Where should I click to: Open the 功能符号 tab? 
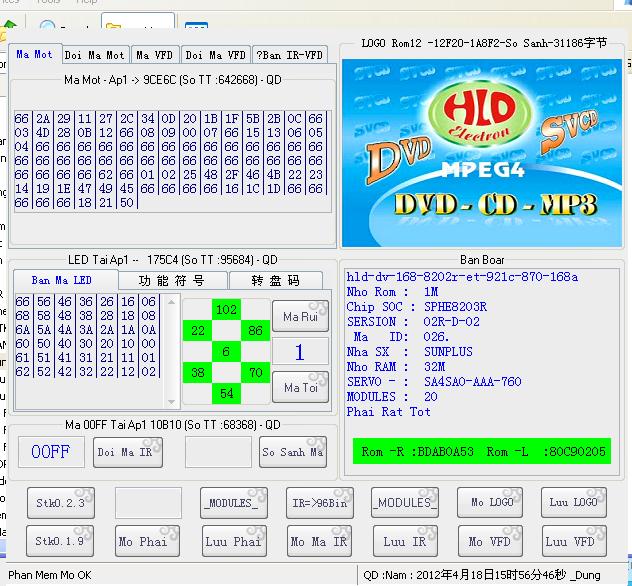coord(172,281)
